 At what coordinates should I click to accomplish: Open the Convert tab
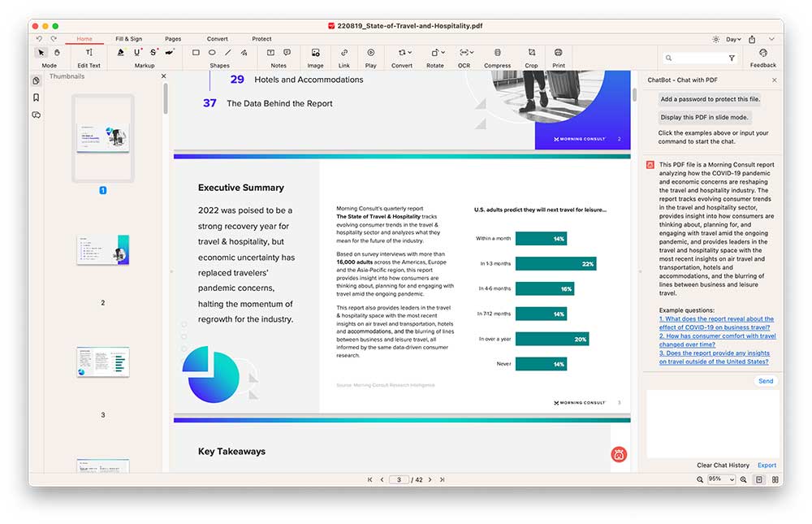click(x=217, y=39)
